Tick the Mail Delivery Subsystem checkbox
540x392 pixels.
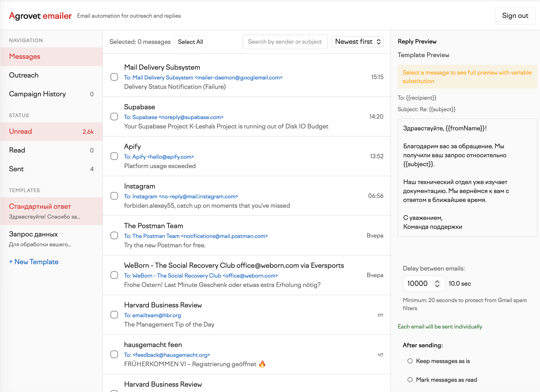pos(114,77)
